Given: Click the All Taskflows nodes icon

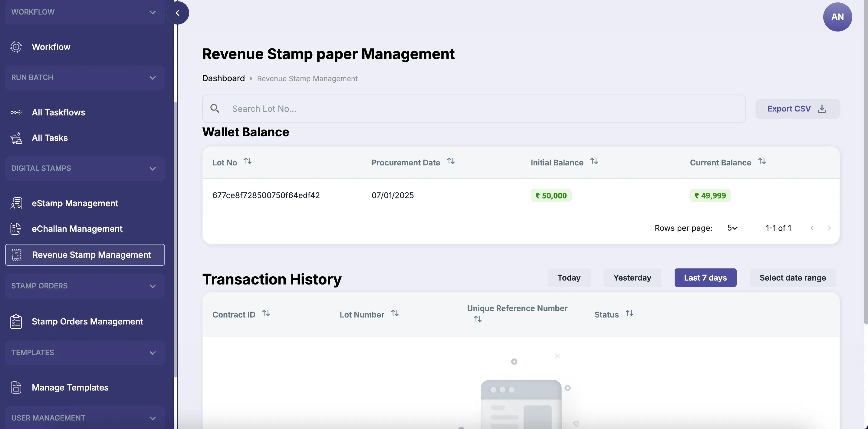Looking at the screenshot, I should [x=16, y=112].
